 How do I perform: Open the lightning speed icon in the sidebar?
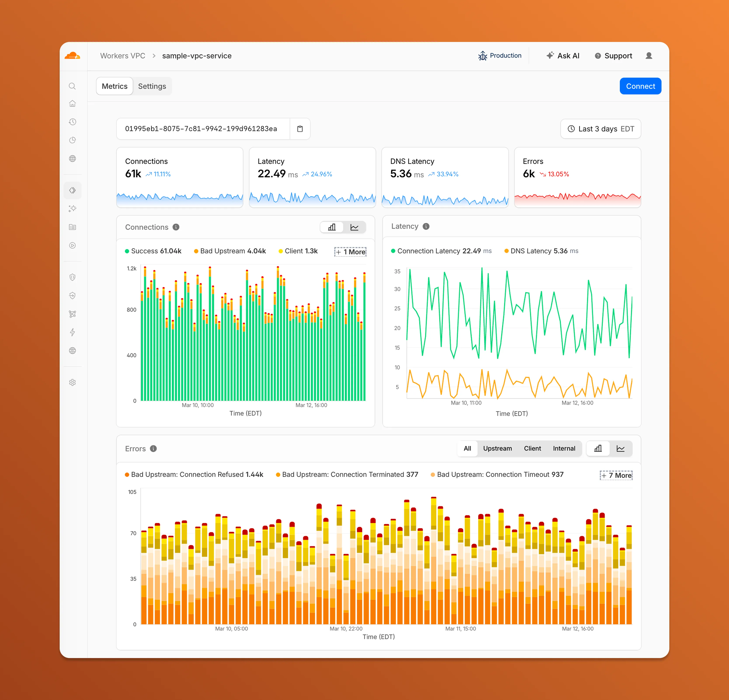[73, 332]
